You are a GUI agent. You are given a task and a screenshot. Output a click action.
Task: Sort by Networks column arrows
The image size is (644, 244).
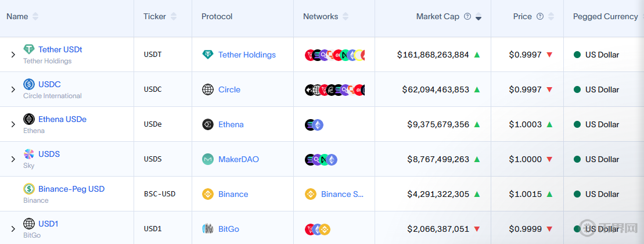click(x=346, y=17)
